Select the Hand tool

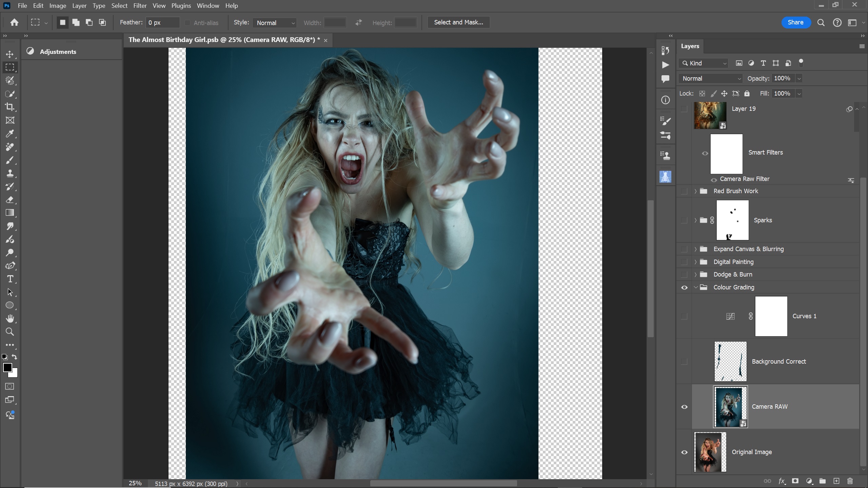(10, 319)
